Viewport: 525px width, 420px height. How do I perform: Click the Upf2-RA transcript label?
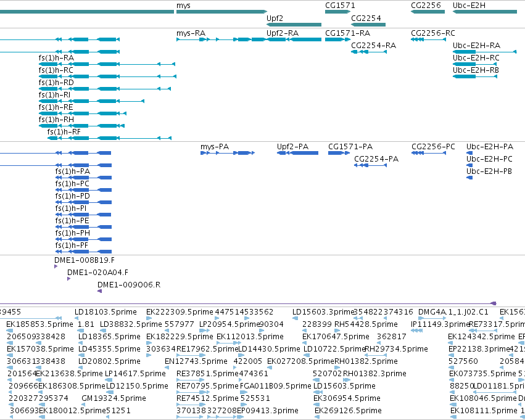tap(283, 33)
